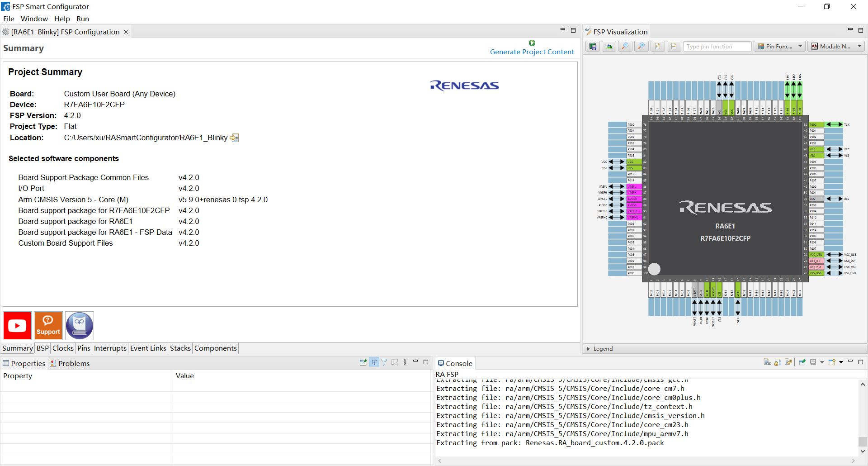Click Board Support Package Common Files text

click(84, 178)
